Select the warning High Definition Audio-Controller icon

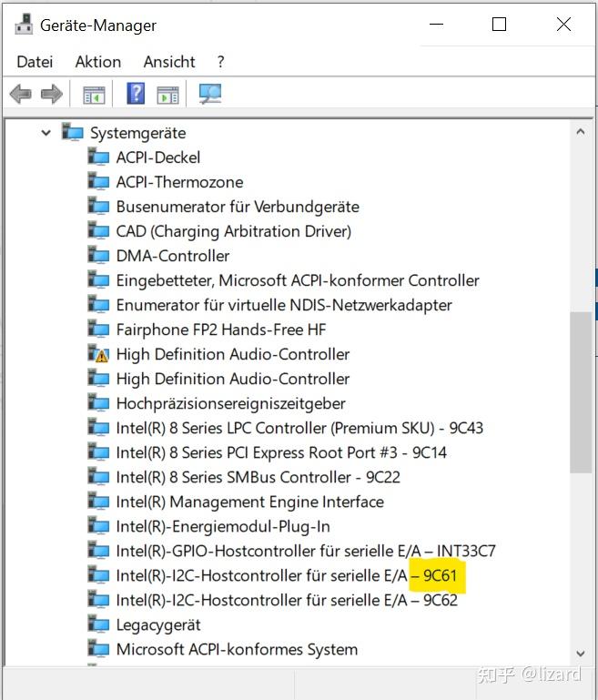pyautogui.click(x=98, y=354)
